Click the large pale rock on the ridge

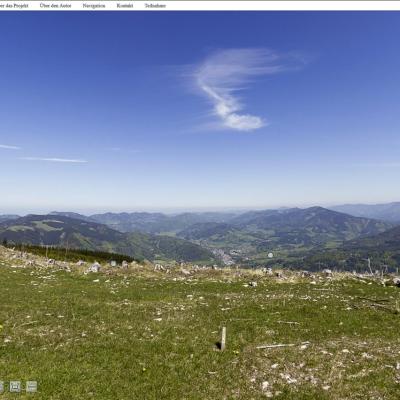click(95, 267)
